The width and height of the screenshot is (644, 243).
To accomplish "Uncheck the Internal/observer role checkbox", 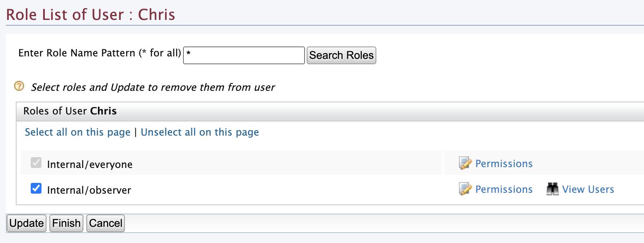I will (x=36, y=189).
